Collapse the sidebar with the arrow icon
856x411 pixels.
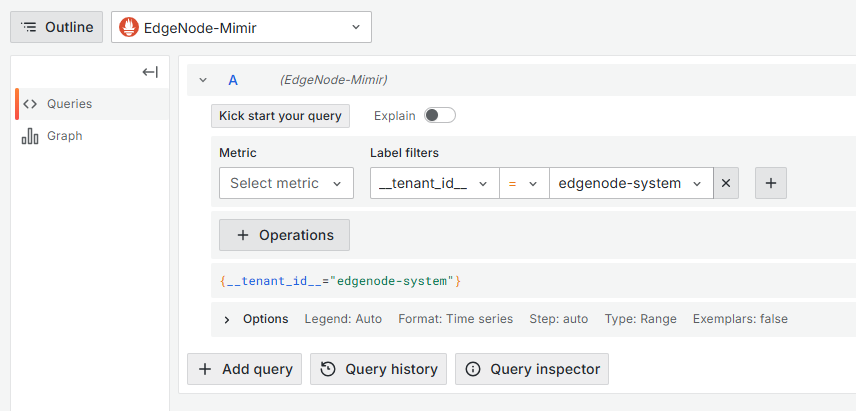coord(150,72)
